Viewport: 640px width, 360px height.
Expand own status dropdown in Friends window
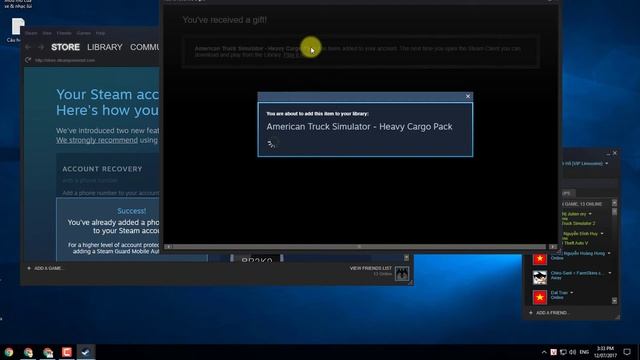click(x=607, y=164)
